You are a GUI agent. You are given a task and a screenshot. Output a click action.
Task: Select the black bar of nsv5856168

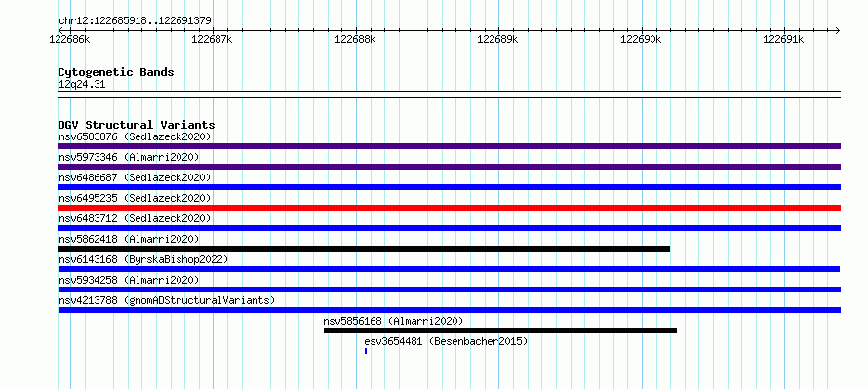(x=500, y=331)
